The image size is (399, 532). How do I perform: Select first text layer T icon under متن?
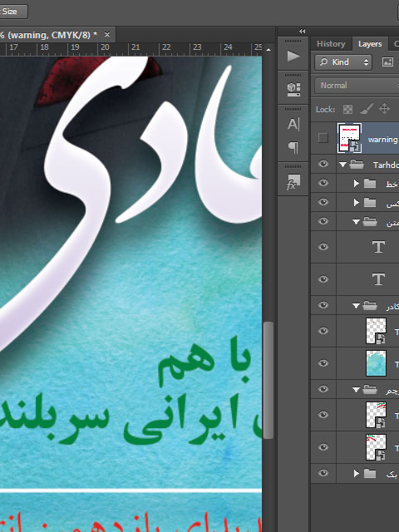point(378,247)
